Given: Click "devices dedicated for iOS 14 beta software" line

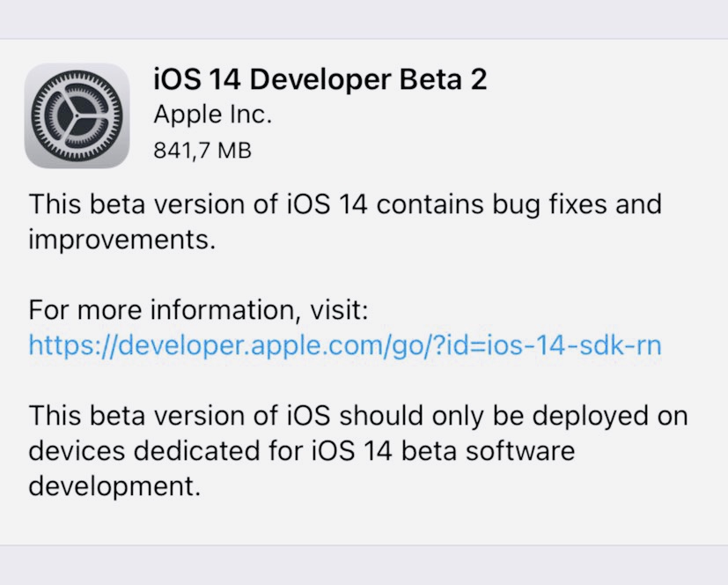Looking at the screenshot, I should [x=301, y=451].
